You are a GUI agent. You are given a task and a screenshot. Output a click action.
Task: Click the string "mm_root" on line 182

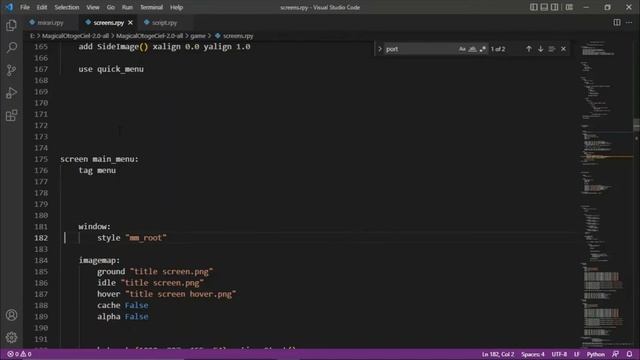(x=146, y=238)
